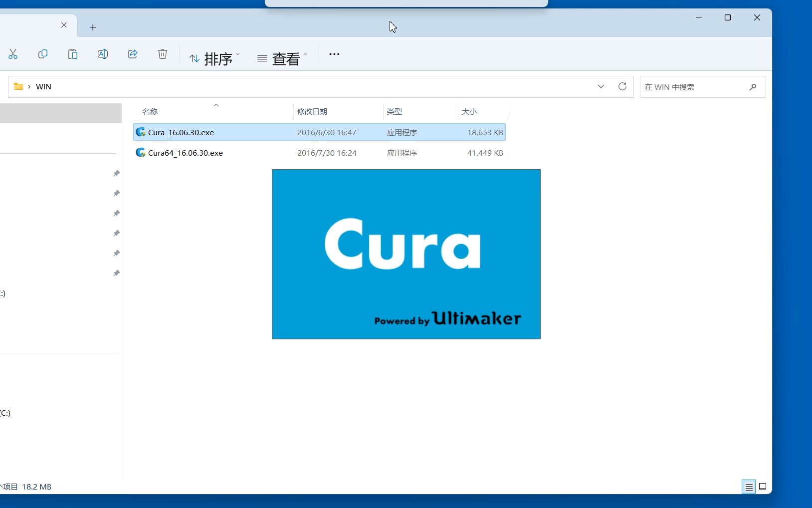Viewport: 812px width, 508px height.
Task: Sort by 名称 column header
Action: [150, 112]
